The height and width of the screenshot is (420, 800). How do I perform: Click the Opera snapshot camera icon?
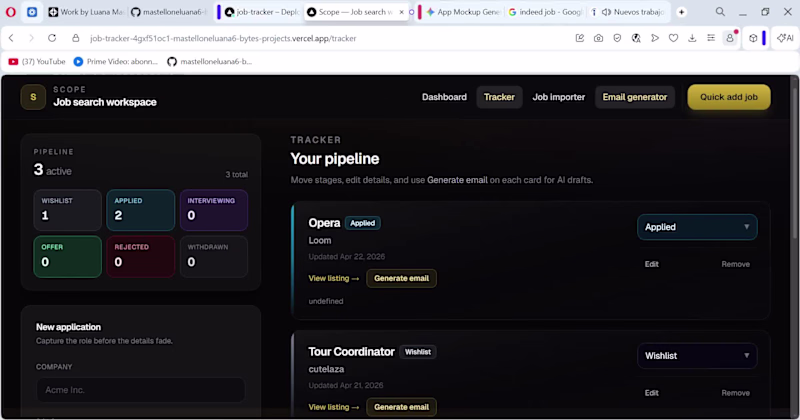598,38
